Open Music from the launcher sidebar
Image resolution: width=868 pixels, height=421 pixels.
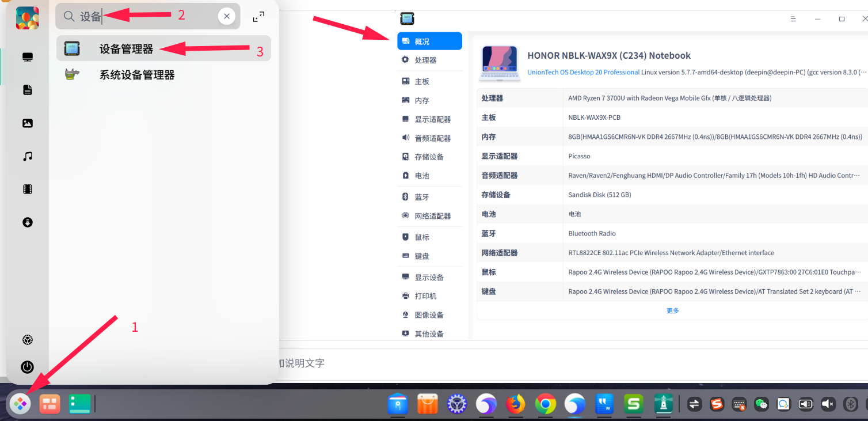coord(28,156)
